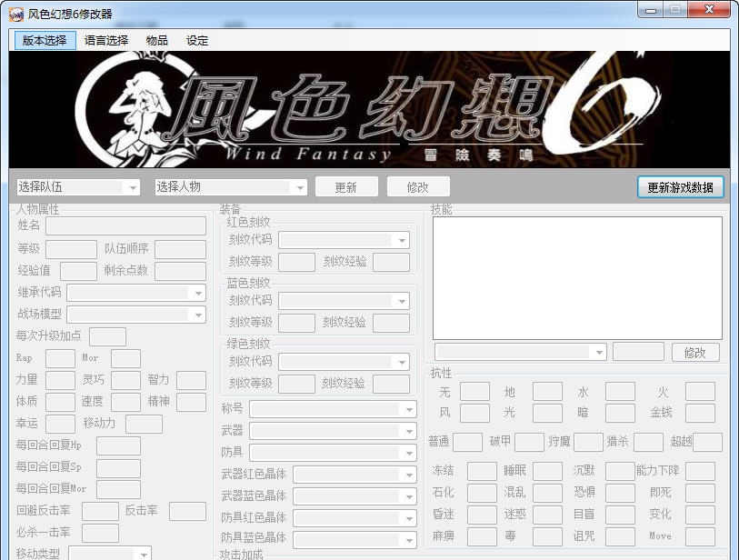Click the 回避反击率 input field
739x560 pixels.
click(100, 511)
